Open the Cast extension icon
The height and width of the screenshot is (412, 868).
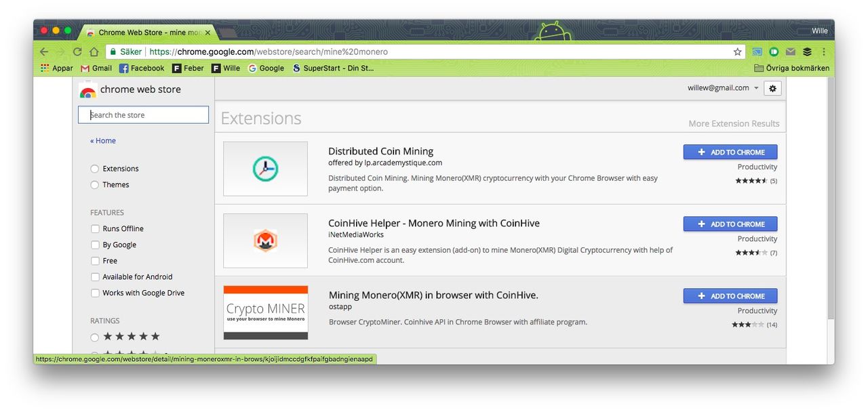pos(757,52)
